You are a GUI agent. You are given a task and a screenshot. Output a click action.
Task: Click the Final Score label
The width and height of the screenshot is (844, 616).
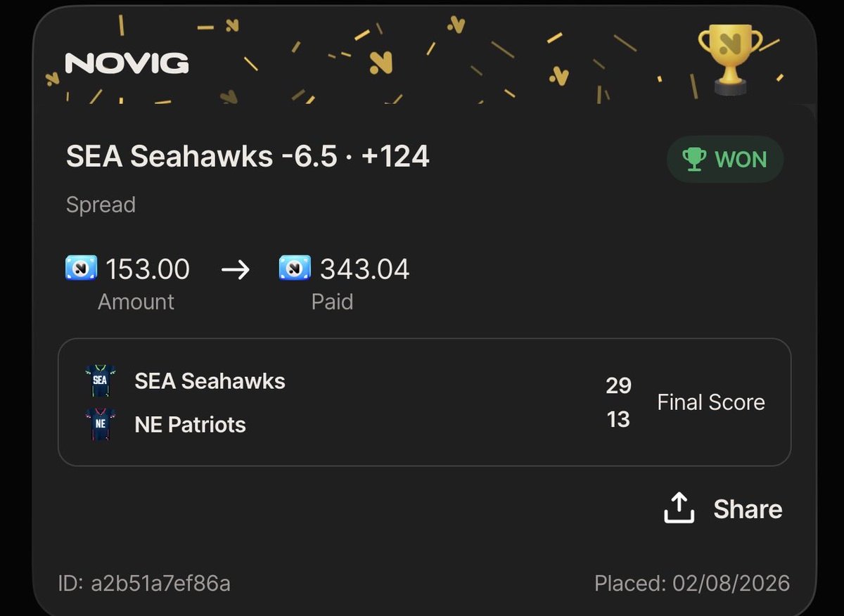point(711,402)
